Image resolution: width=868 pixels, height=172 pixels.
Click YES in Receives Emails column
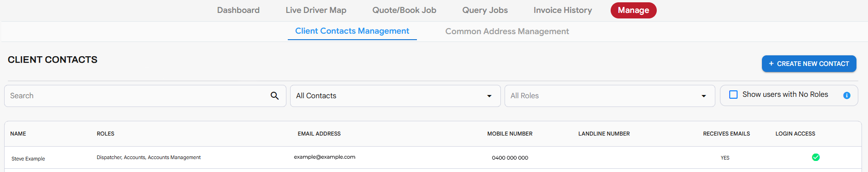[725, 158]
